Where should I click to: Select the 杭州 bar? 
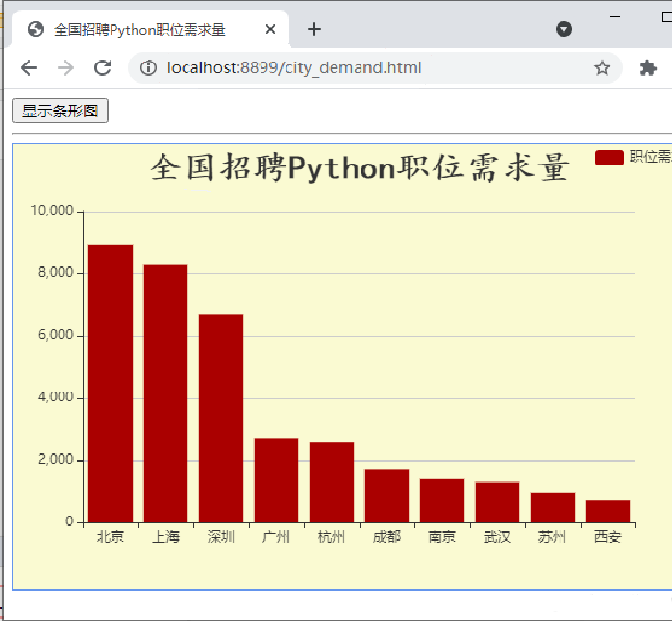coord(332,482)
